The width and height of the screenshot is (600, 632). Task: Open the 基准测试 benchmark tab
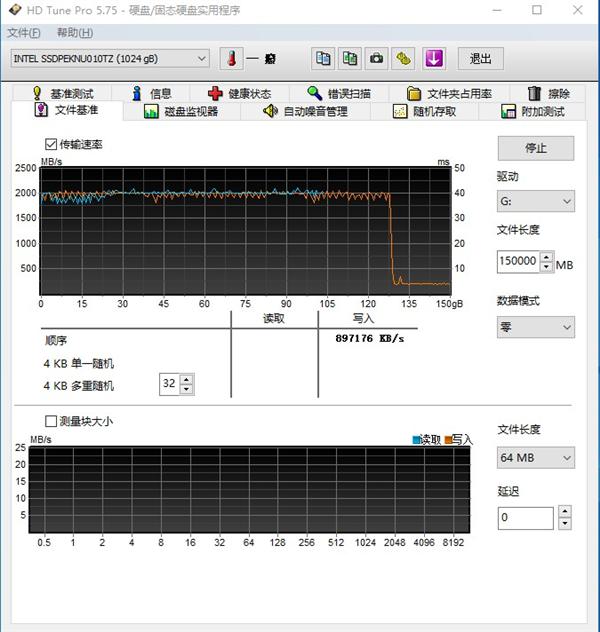[63, 94]
